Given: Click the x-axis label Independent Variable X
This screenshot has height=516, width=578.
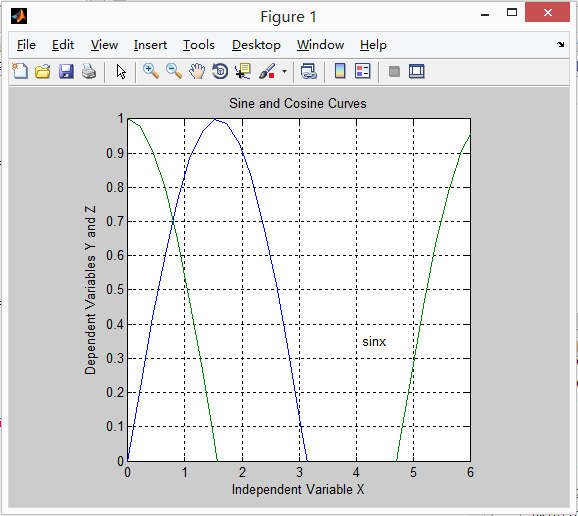Looking at the screenshot, I should pos(297,489).
